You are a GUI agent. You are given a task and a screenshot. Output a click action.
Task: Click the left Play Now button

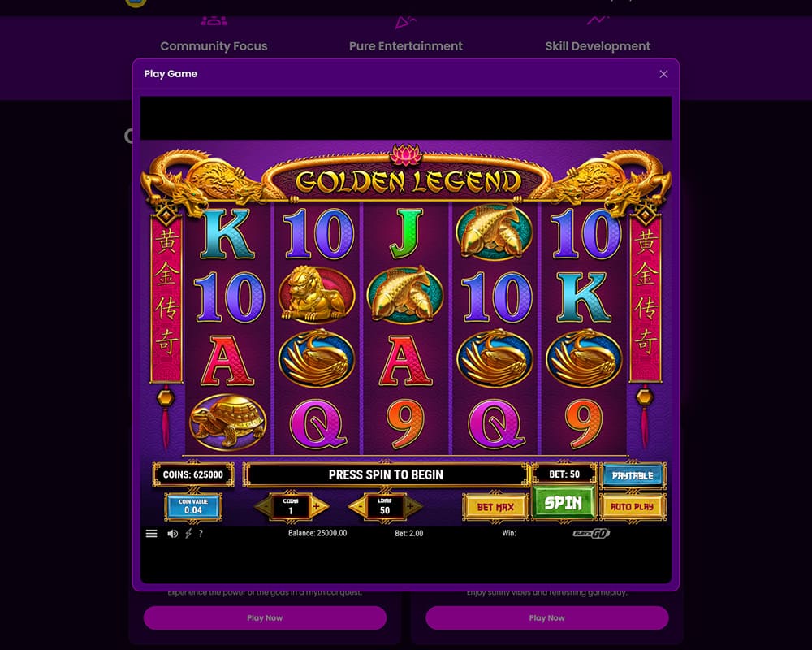pyautogui.click(x=265, y=617)
